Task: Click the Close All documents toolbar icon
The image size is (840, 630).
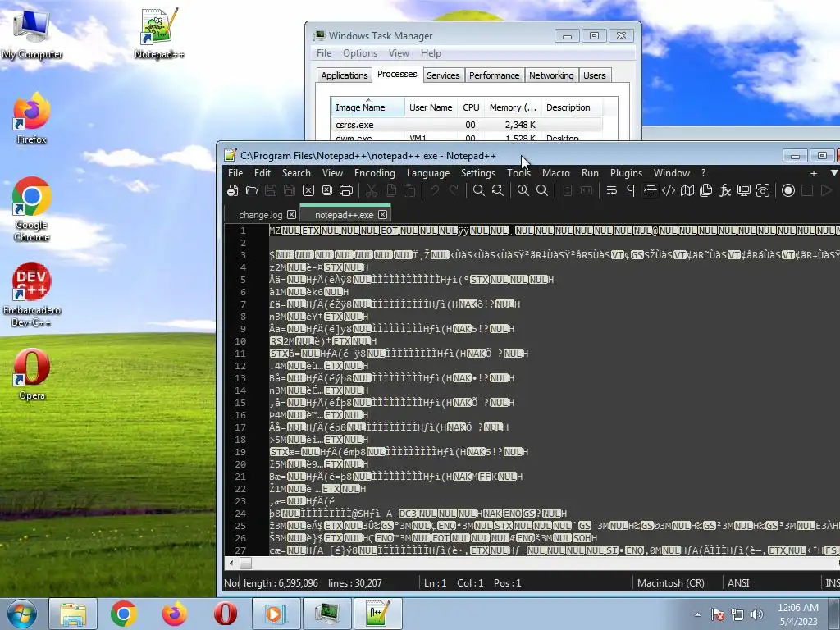Action: point(326,190)
